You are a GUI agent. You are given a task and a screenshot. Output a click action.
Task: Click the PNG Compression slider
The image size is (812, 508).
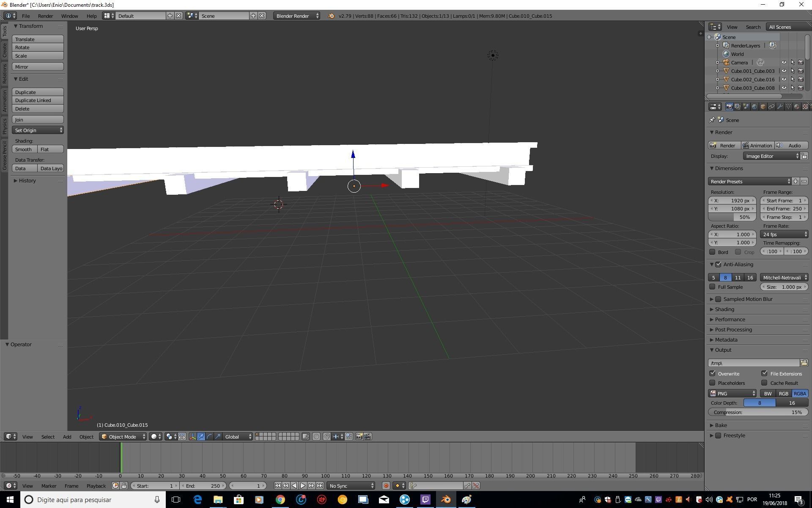coord(757,412)
